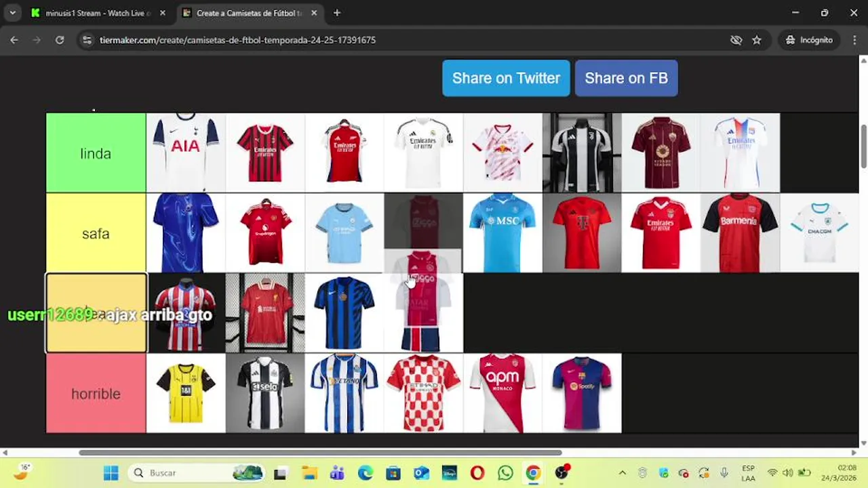Select the horrible tier label
Screen dimensions: 868x488
click(96, 393)
